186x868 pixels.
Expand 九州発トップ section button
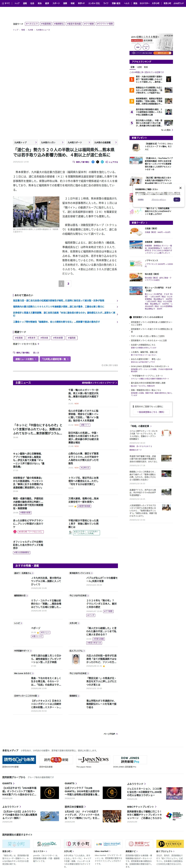click(x=25, y=142)
